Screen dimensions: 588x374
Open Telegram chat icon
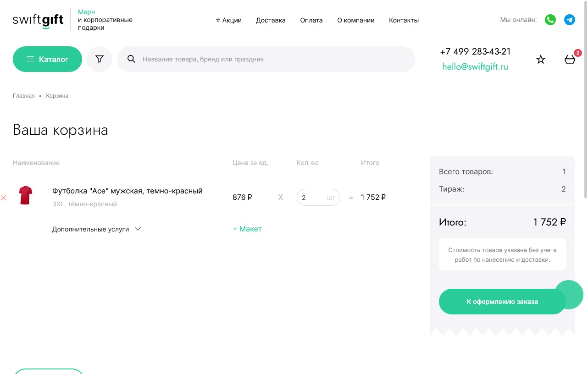tap(570, 20)
